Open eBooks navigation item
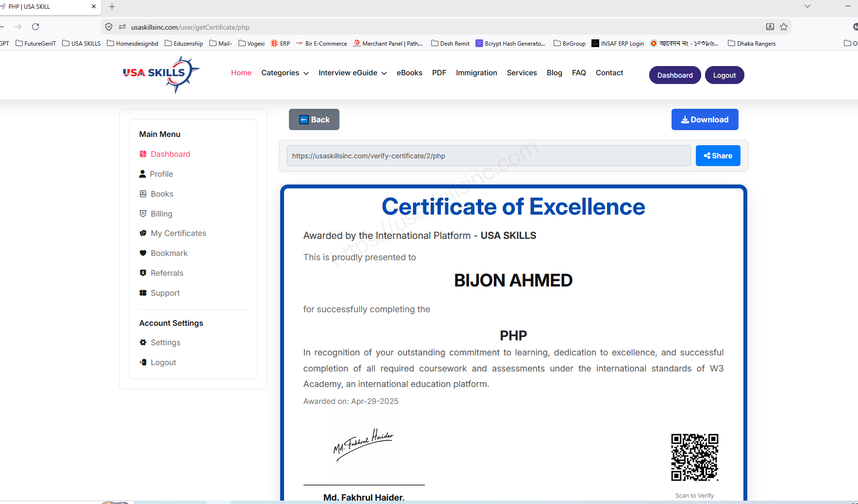This screenshot has width=858, height=504. tap(409, 73)
